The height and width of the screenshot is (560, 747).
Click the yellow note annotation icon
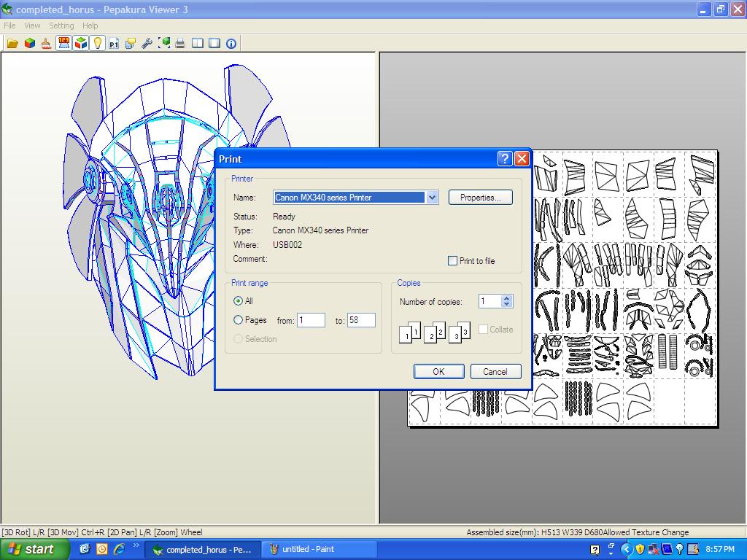(x=130, y=43)
